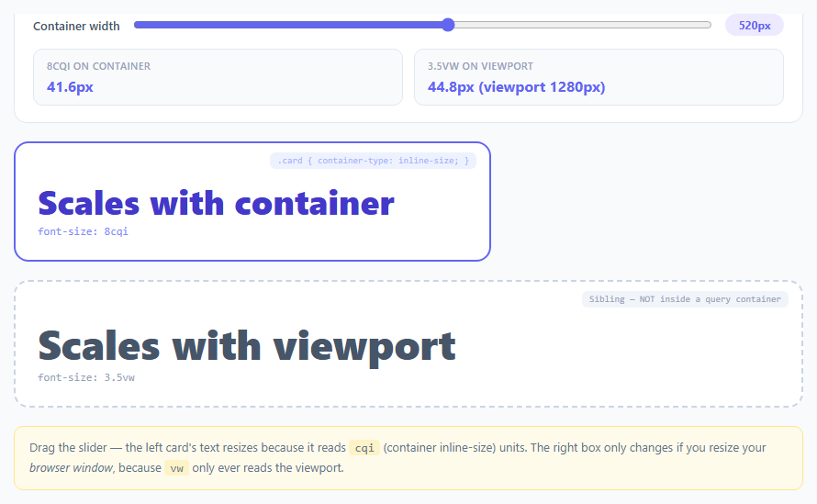Click the 'Scales with container' heading

click(217, 203)
